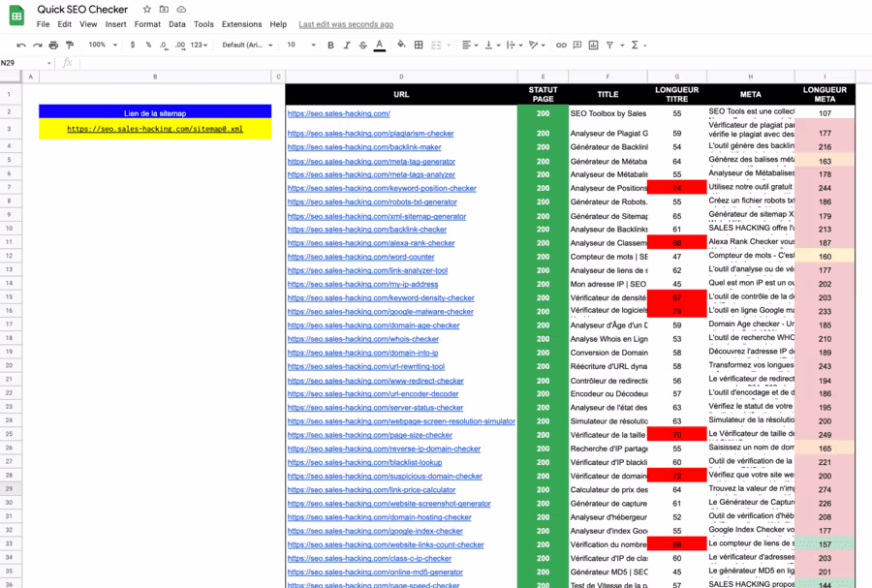Select the red cell with value 74

pyautogui.click(x=677, y=188)
